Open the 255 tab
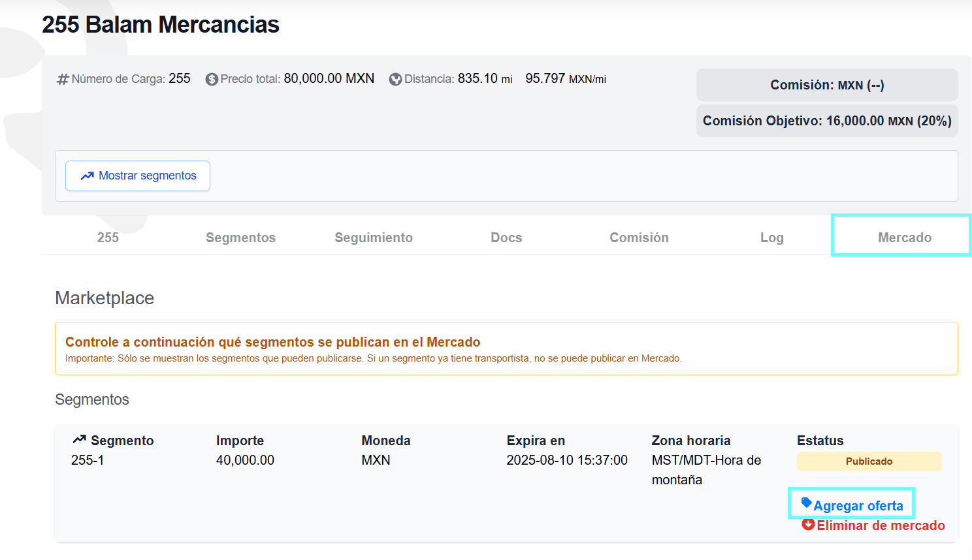972x560 pixels. coord(108,238)
